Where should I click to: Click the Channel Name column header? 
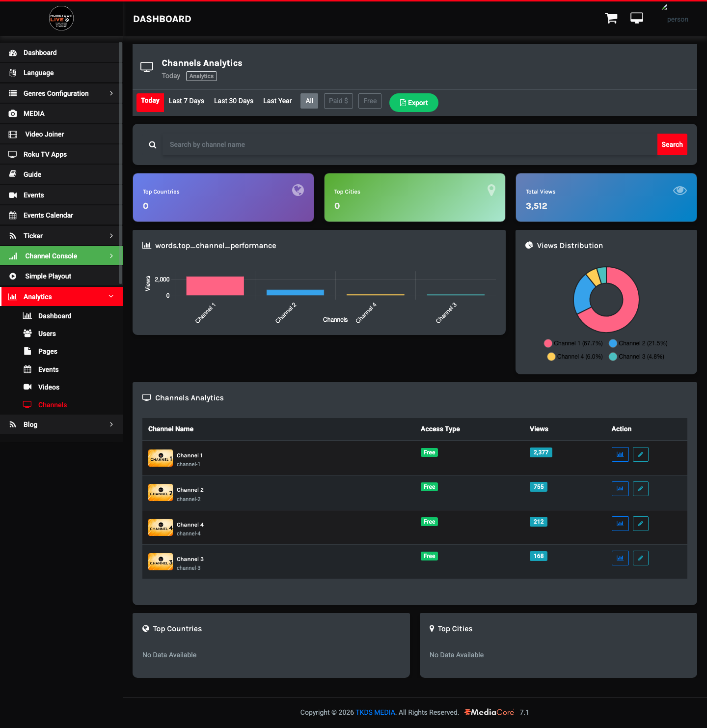point(171,429)
